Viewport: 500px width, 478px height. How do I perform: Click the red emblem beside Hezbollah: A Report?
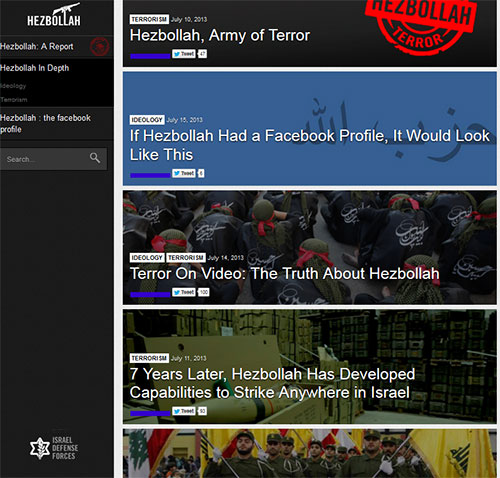(x=99, y=46)
